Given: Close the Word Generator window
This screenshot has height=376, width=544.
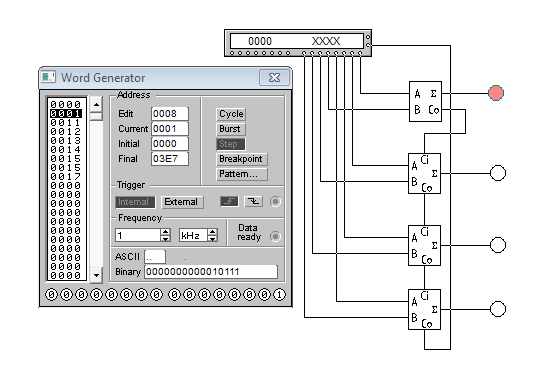Looking at the screenshot, I should pyautogui.click(x=274, y=77).
